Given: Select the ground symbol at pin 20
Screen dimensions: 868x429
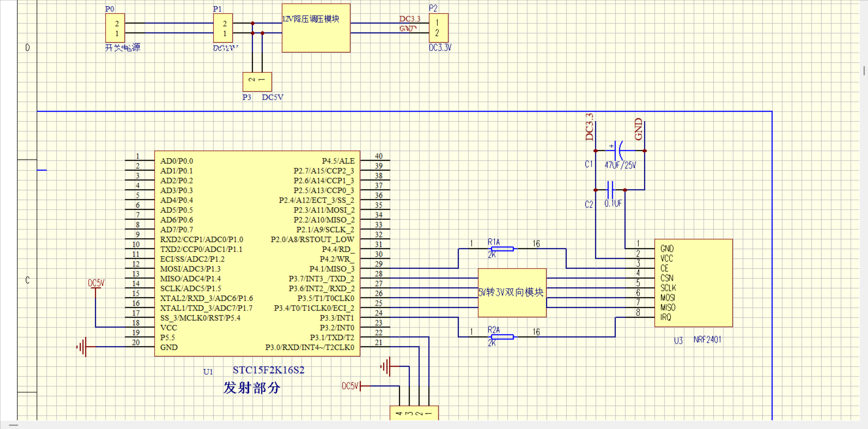Looking at the screenshot, I should tap(83, 347).
